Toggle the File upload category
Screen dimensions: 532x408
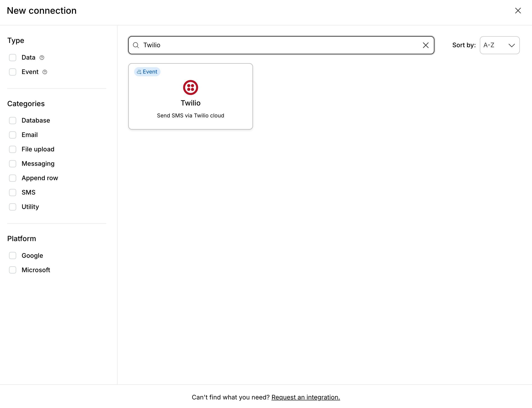[13, 149]
